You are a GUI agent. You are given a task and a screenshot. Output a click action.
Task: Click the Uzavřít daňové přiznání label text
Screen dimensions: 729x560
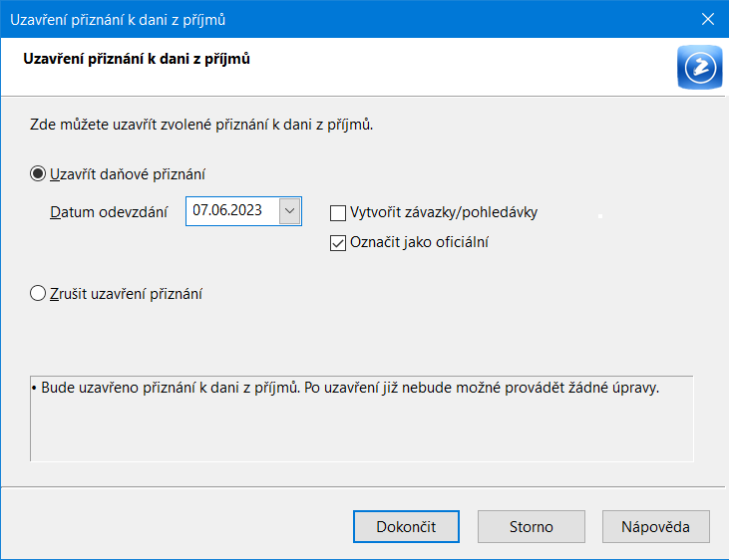[128, 174]
